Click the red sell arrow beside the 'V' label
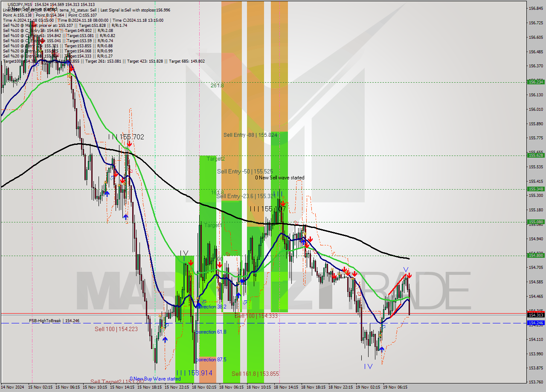Screen dimensions: 546x392 409,276
